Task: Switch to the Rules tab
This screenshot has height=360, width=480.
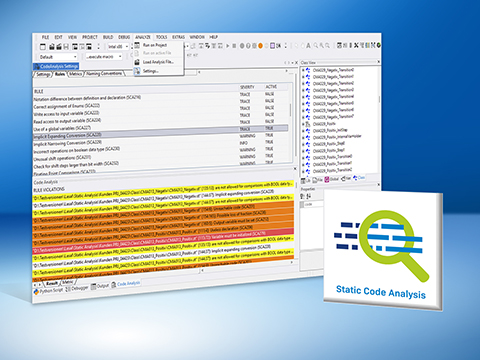Action: (60, 74)
